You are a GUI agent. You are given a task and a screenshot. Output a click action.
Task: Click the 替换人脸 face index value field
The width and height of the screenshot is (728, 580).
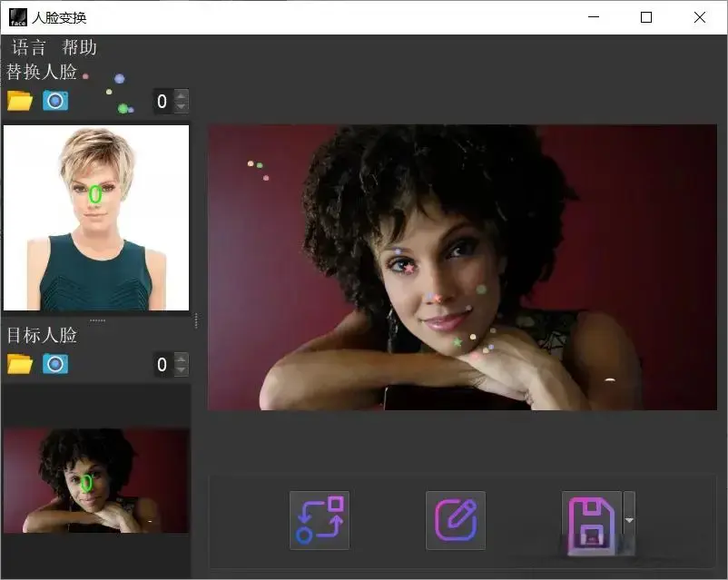pos(163,101)
